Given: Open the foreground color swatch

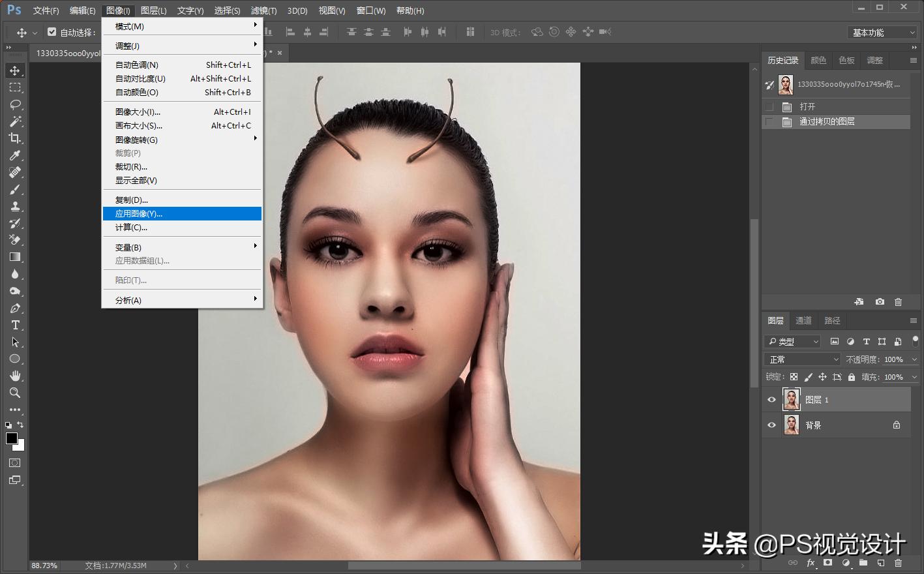Looking at the screenshot, I should tap(12, 439).
